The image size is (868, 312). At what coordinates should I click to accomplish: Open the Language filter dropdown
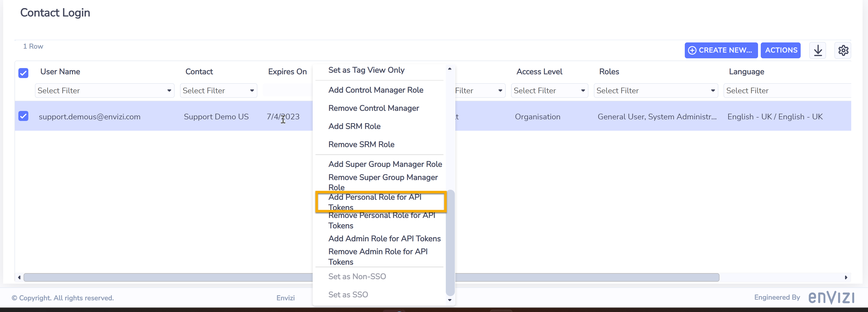coord(787,90)
